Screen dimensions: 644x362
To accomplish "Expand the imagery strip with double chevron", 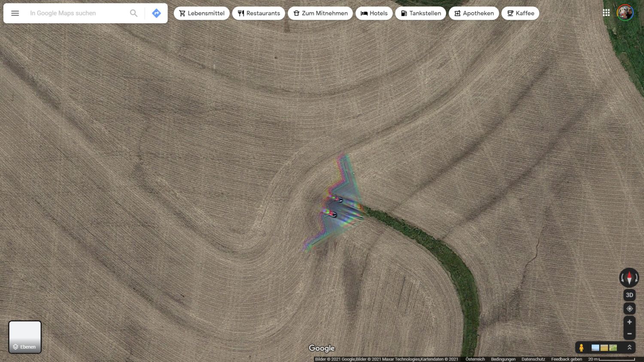I will pos(629,347).
